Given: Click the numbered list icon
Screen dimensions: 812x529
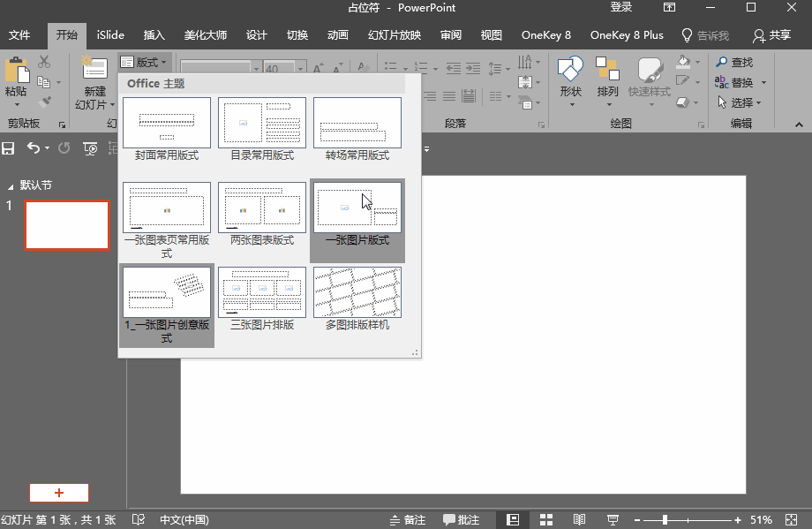Looking at the screenshot, I should (420, 68).
